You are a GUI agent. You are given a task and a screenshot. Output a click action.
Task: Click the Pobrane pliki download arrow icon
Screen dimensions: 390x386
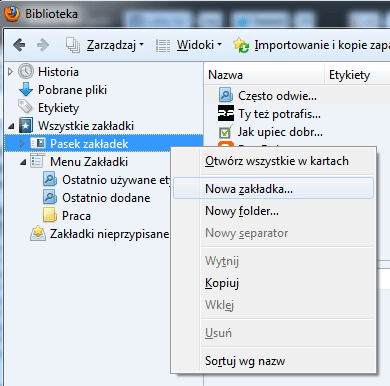pyautogui.click(x=26, y=90)
